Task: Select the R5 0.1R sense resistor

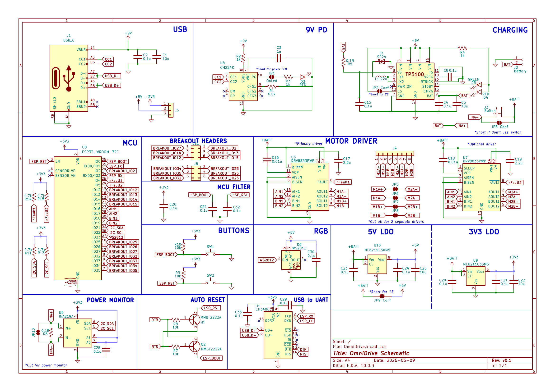Action: [343, 63]
